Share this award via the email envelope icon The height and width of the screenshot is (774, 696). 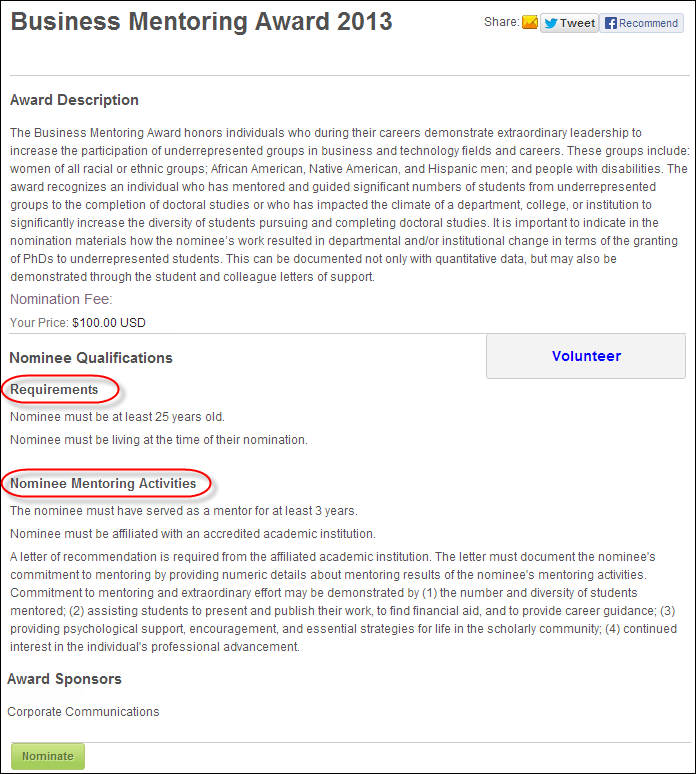coord(530,23)
